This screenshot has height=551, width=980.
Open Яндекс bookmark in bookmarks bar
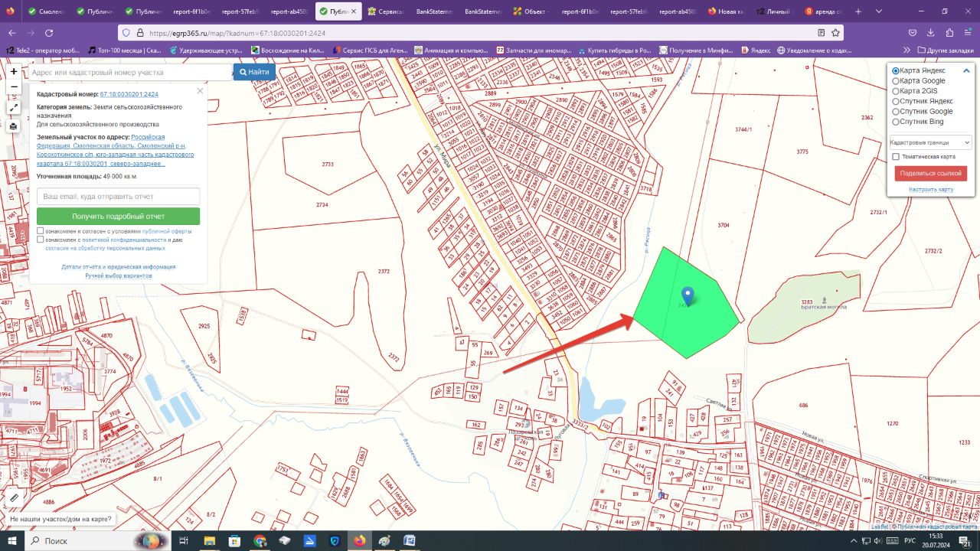pos(754,51)
